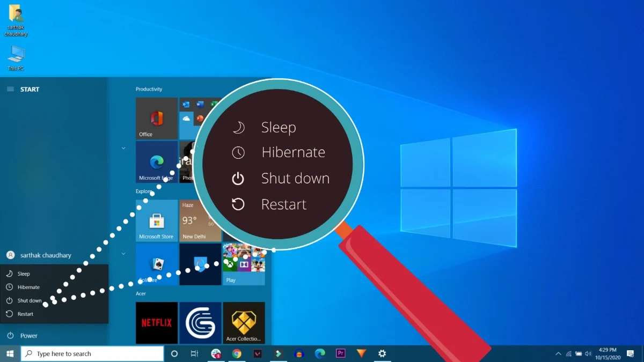This screenshot has width=644, height=362.
Task: Open the Netflix tile
Action: 156,323
